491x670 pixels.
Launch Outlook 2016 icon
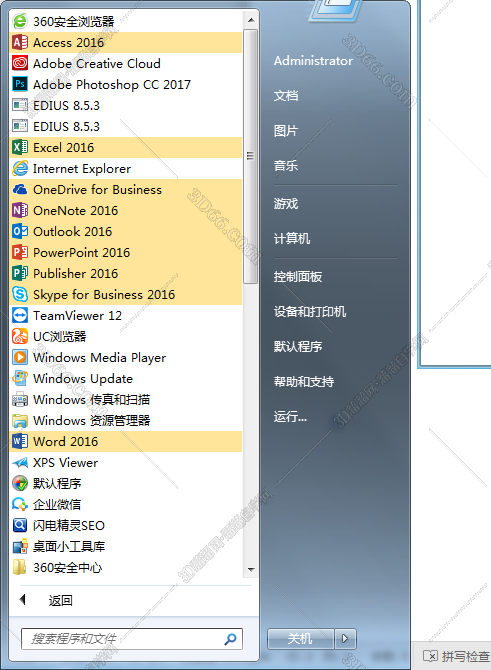point(20,231)
